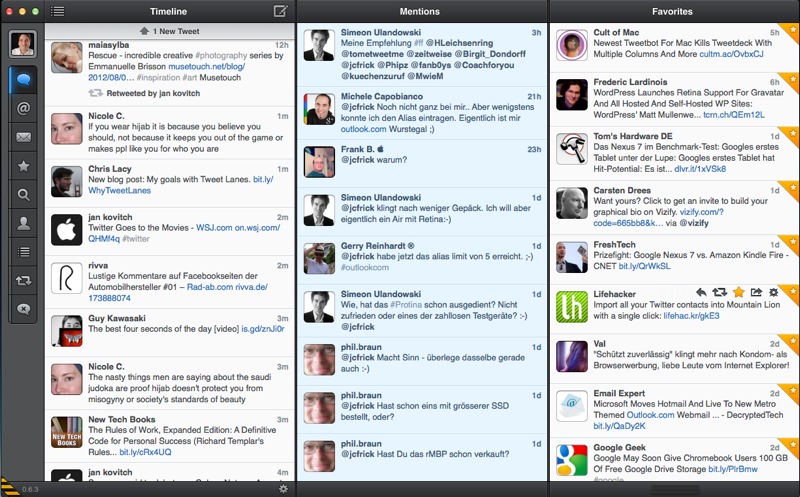Viewport: 800px width, 497px height.
Task: Open the column list icon beside Timeline title
Action: [x=58, y=11]
